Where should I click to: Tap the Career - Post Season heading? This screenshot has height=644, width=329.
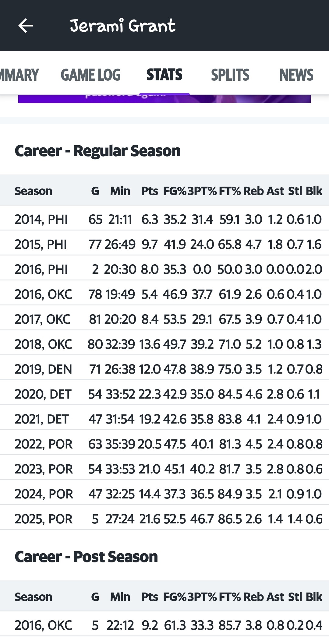86,557
